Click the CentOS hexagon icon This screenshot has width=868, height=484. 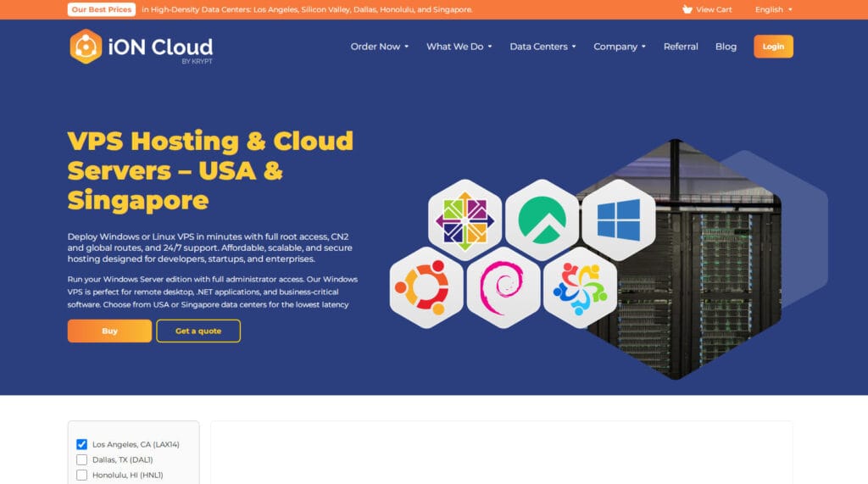coord(465,216)
